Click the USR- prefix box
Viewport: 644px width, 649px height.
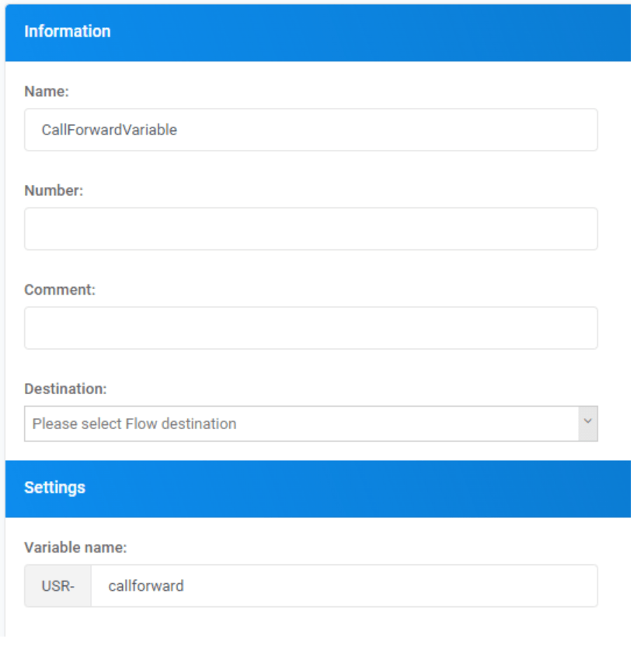coord(57,586)
